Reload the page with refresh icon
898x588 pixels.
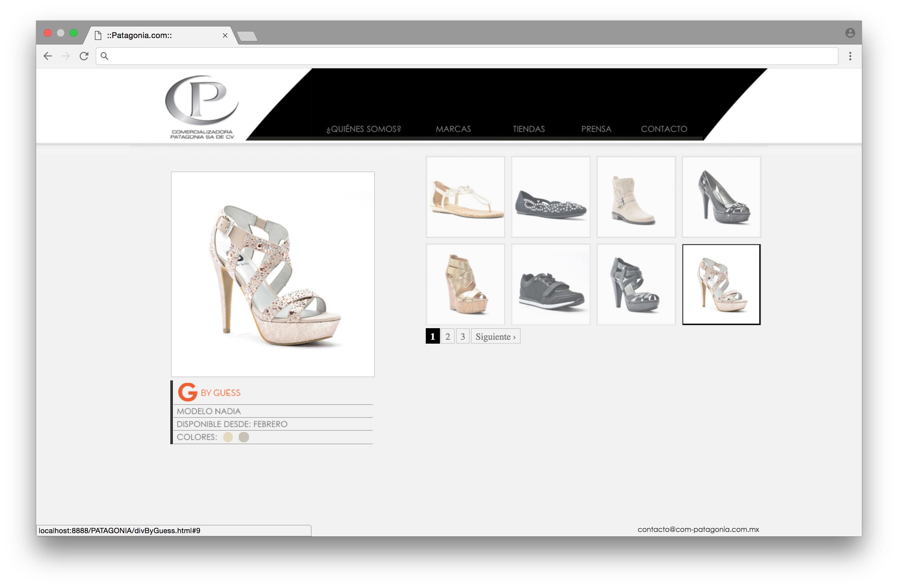tap(84, 56)
